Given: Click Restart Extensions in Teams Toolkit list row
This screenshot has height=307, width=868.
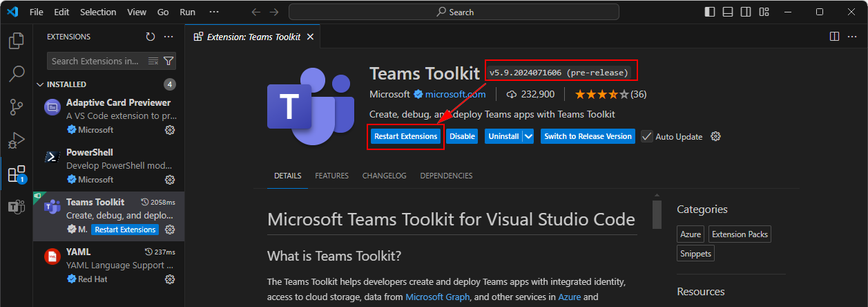Looking at the screenshot, I should click(125, 230).
